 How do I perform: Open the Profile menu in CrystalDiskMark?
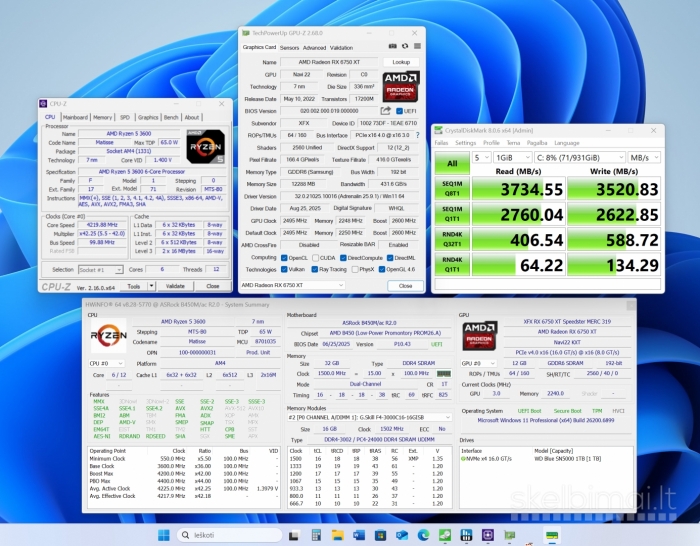491,143
